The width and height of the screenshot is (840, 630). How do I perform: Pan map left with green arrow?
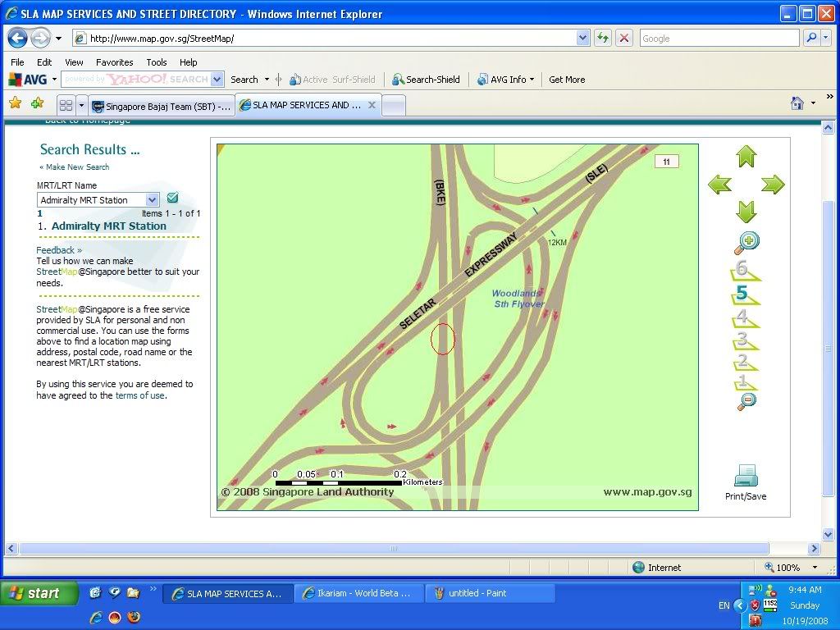[719, 185]
